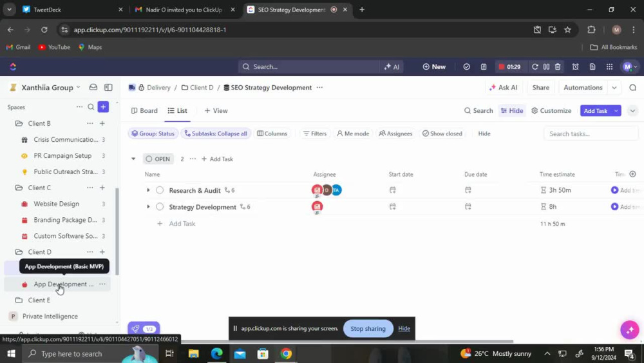Open the notepad icon in top bar
This screenshot has height=363, width=644.
pos(484,66)
